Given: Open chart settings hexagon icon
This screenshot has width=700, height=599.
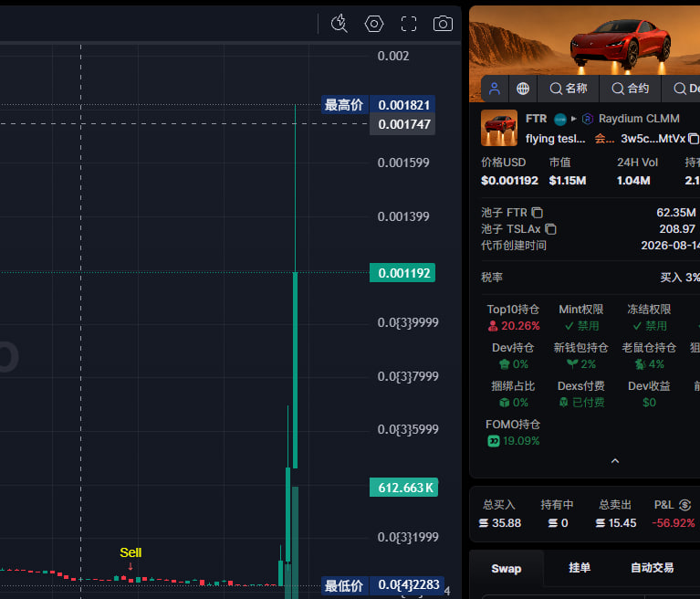Looking at the screenshot, I should [x=374, y=23].
